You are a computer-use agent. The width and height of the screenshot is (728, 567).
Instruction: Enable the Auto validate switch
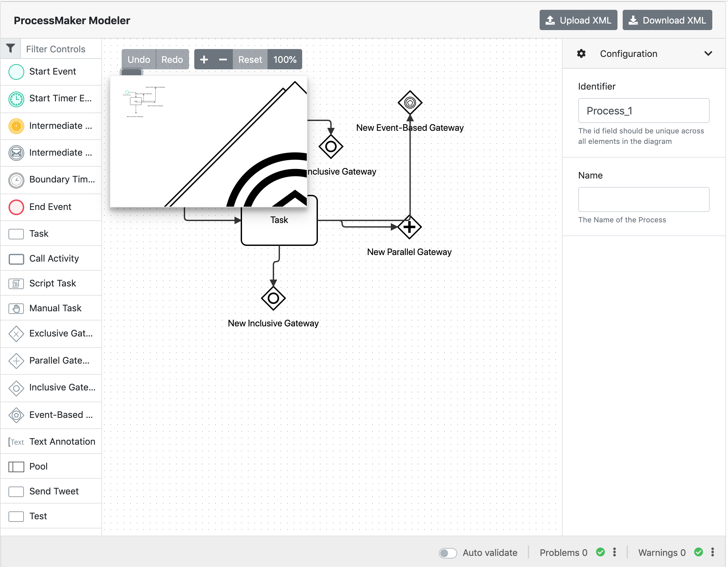click(448, 553)
